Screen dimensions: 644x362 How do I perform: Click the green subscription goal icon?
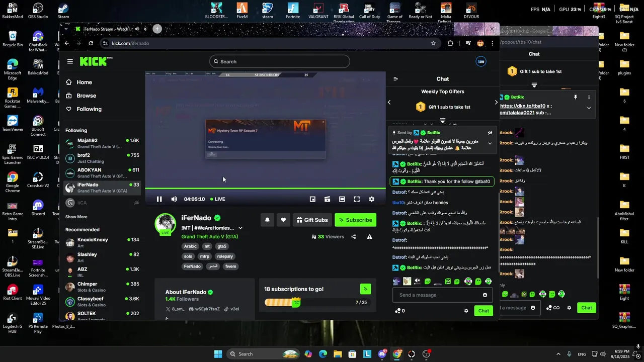(366, 289)
